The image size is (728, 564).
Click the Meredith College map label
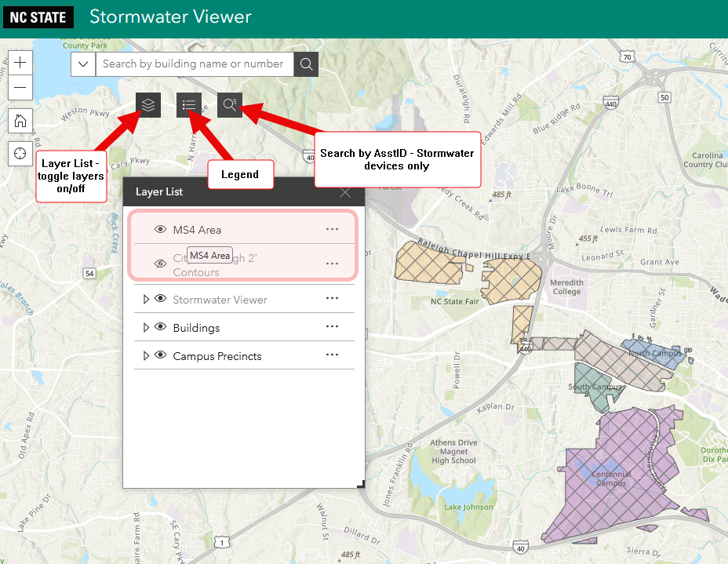click(566, 287)
